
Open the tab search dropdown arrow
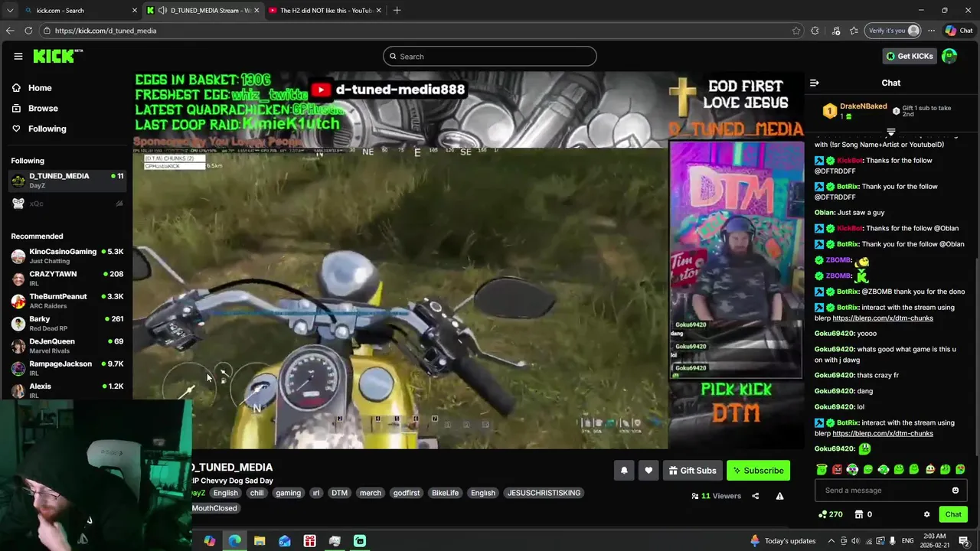coord(10,10)
